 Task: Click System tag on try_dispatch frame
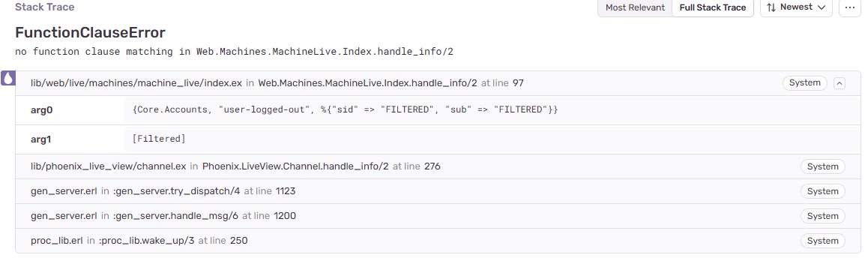click(822, 191)
